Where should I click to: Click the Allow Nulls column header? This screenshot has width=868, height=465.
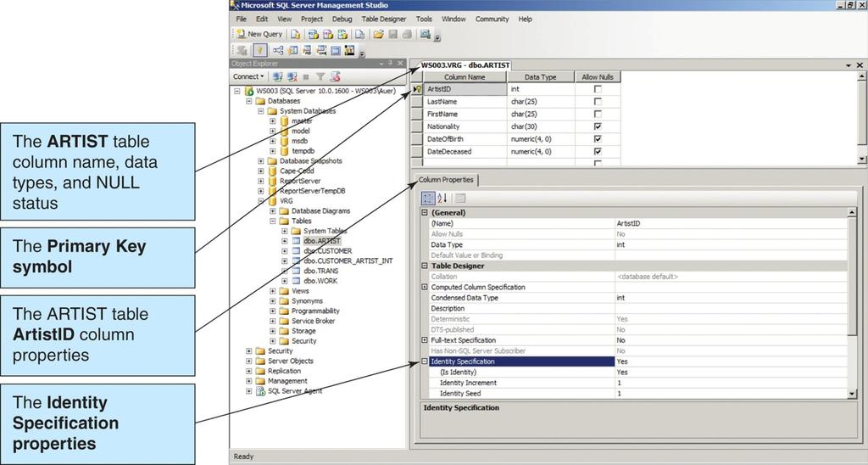pos(598,77)
